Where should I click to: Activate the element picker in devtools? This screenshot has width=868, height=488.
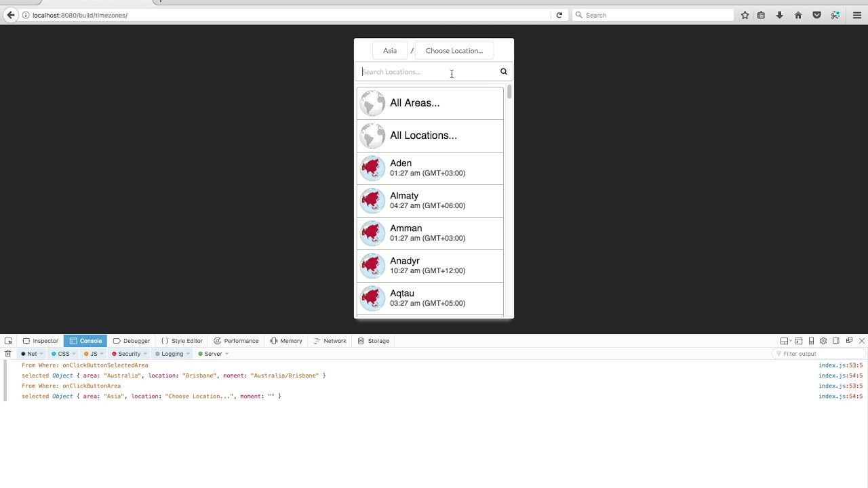(x=8, y=341)
